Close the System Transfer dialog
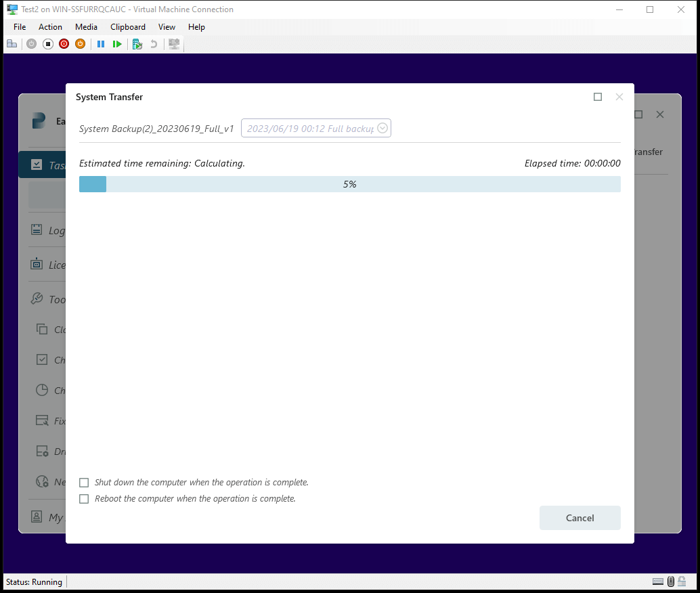This screenshot has width=700, height=593. coord(619,97)
